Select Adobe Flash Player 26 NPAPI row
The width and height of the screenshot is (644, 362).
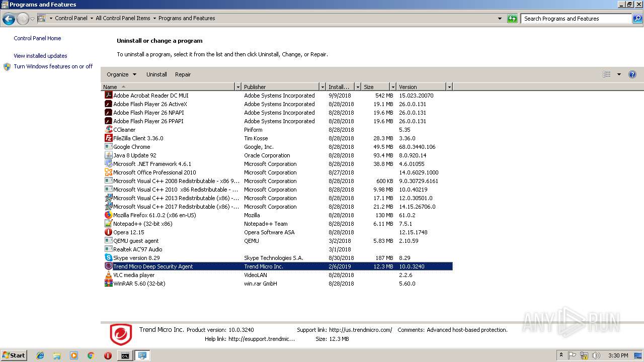tap(277, 112)
